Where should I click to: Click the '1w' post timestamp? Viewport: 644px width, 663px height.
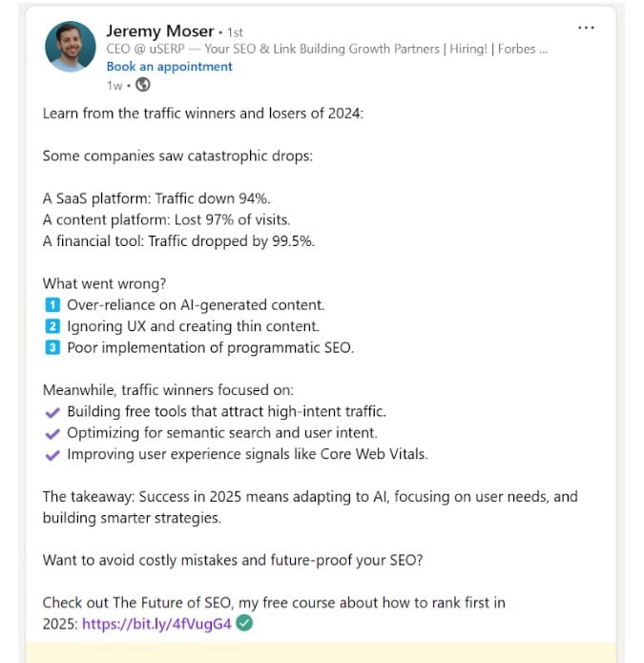pos(114,85)
